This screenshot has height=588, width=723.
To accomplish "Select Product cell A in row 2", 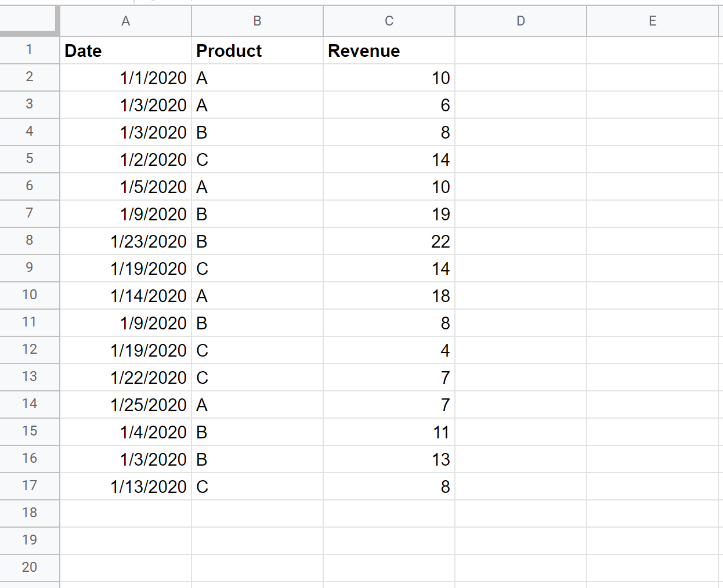I will point(257,78).
